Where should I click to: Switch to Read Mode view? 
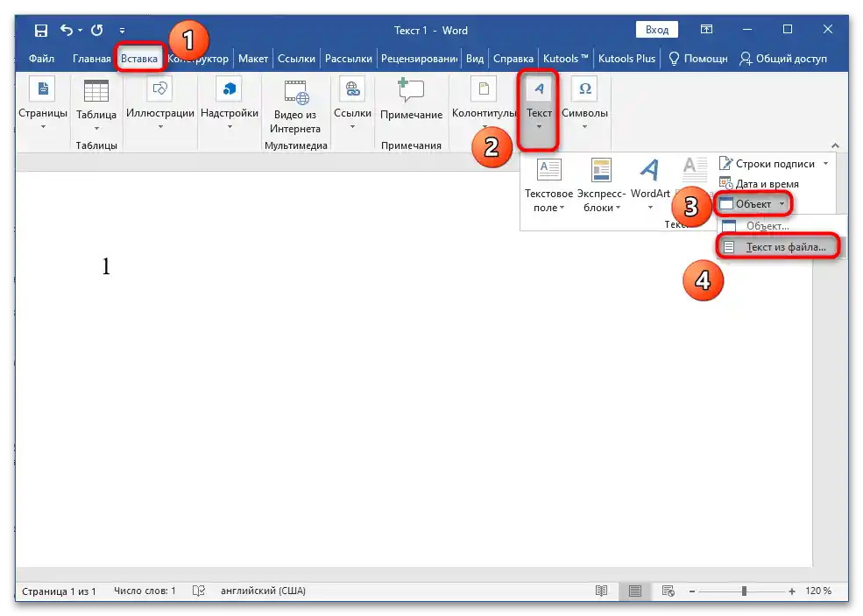click(x=602, y=591)
